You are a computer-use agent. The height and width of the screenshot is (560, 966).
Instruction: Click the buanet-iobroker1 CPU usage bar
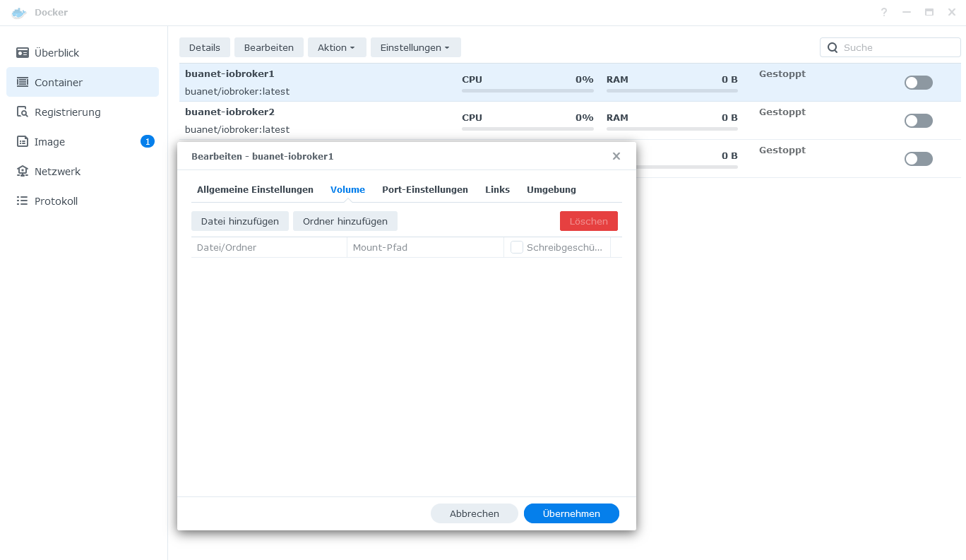click(527, 90)
